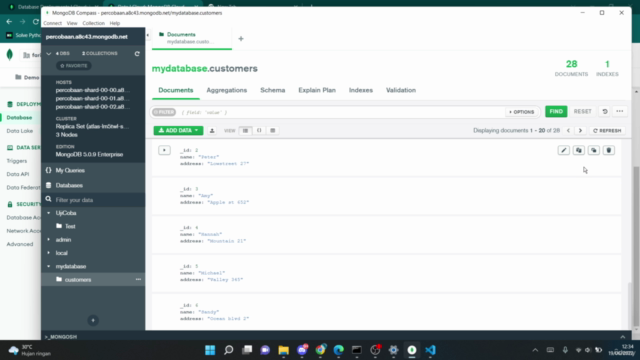Open query history icon
Image resolution: width=640 pixels, height=360 pixels.
605,111
